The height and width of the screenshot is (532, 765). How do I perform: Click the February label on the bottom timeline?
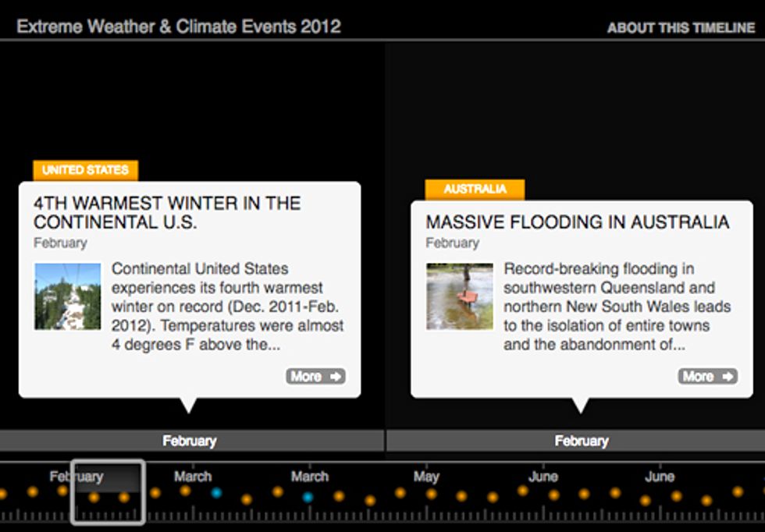coord(76,477)
